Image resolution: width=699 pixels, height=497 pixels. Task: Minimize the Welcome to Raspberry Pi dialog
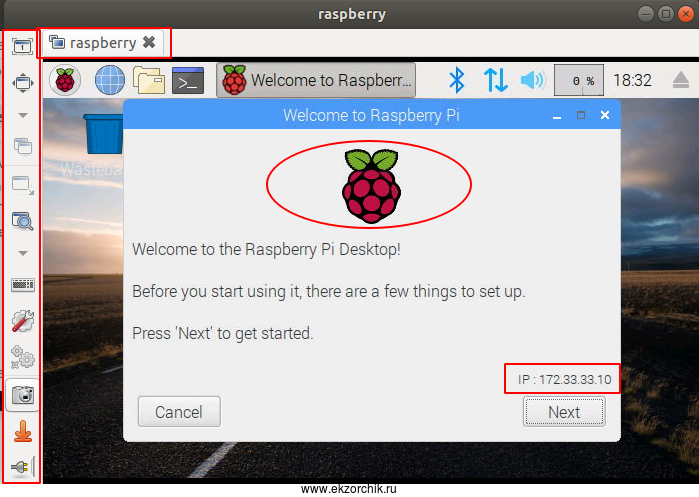coord(557,115)
